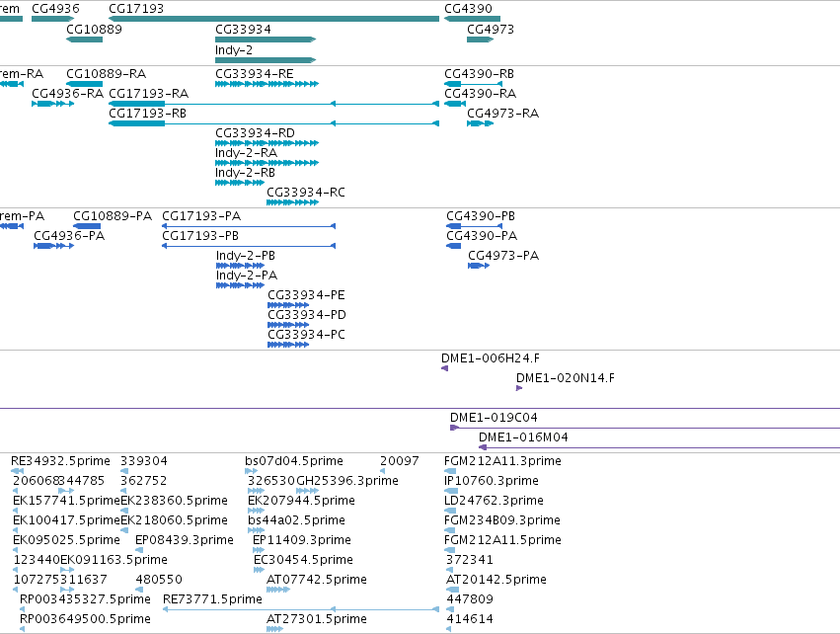Select the IP10760.3prime EST label

point(492,481)
